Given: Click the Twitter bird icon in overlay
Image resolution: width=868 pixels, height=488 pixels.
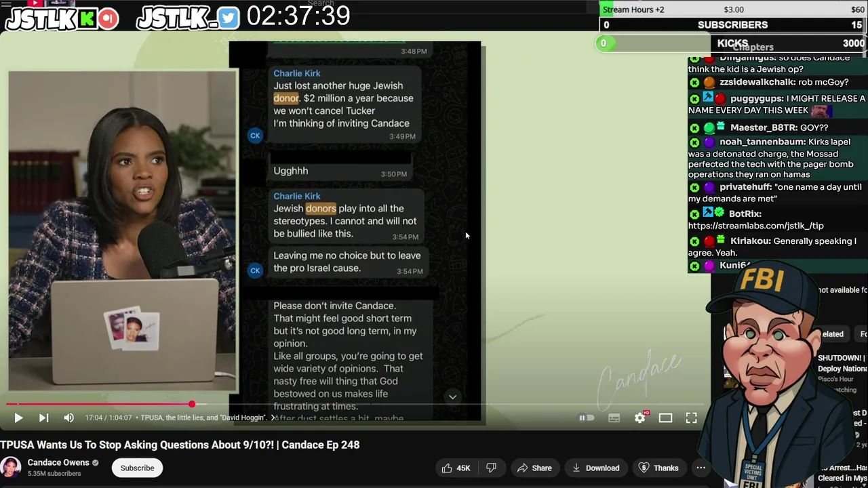Looking at the screenshot, I should 229,18.
